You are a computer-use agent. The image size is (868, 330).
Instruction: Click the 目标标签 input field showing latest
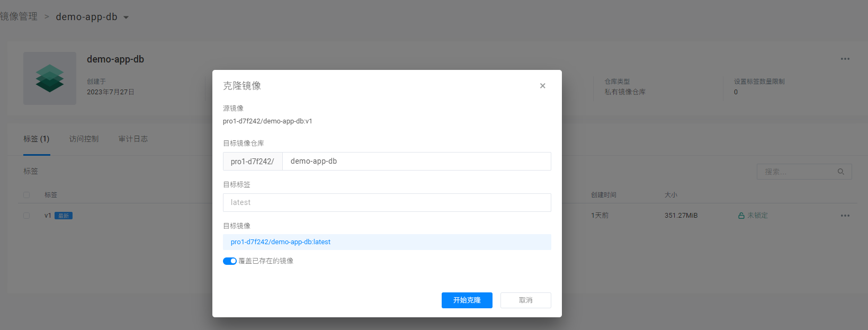pyautogui.click(x=387, y=202)
